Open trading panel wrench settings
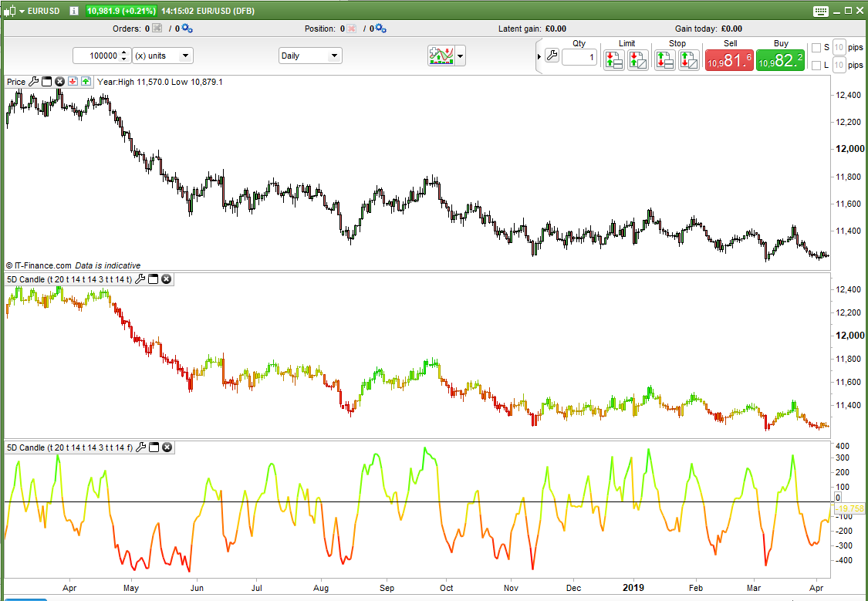Image resolution: width=868 pixels, height=601 pixels. tap(552, 56)
